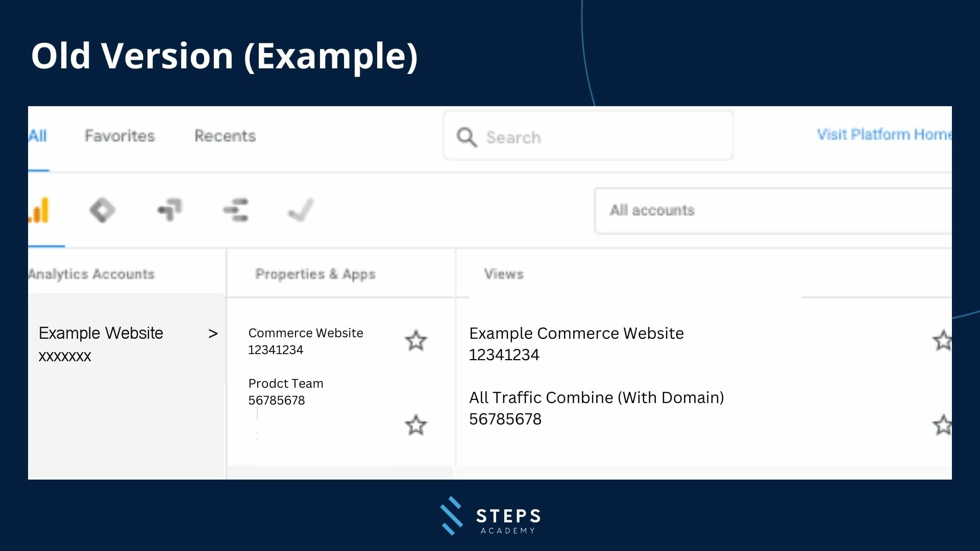Screen dimensions: 980x551
Task: Open the Tag Manager diamond icon
Action: pyautogui.click(x=102, y=210)
